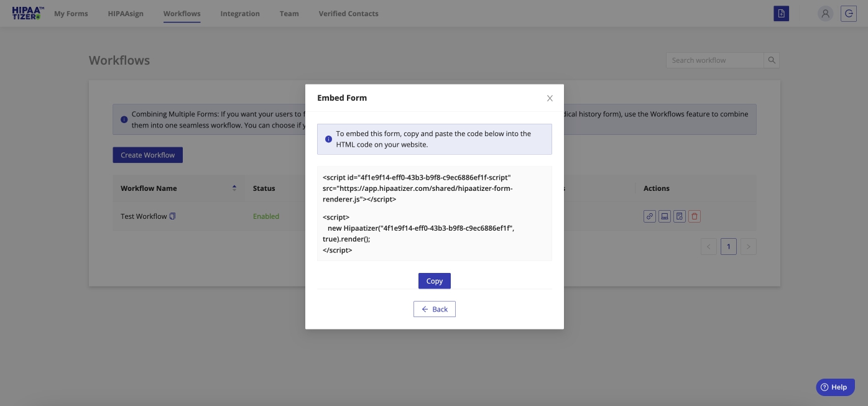Click the Embed Form dialog title

(342, 98)
